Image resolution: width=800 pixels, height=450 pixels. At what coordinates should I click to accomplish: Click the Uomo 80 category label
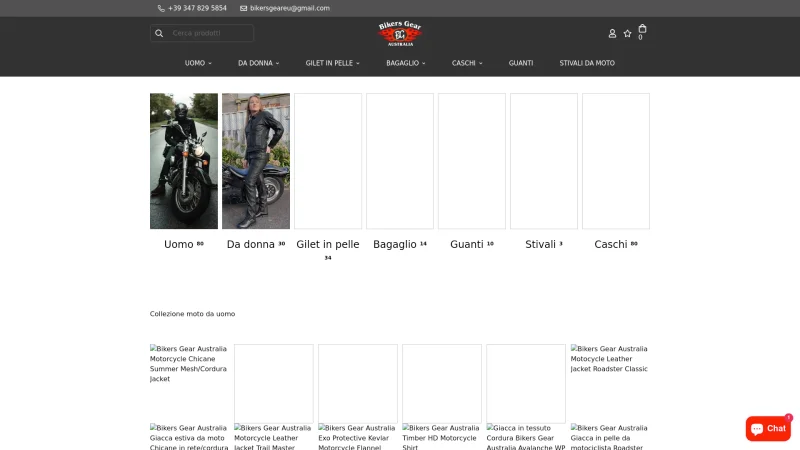(x=184, y=244)
